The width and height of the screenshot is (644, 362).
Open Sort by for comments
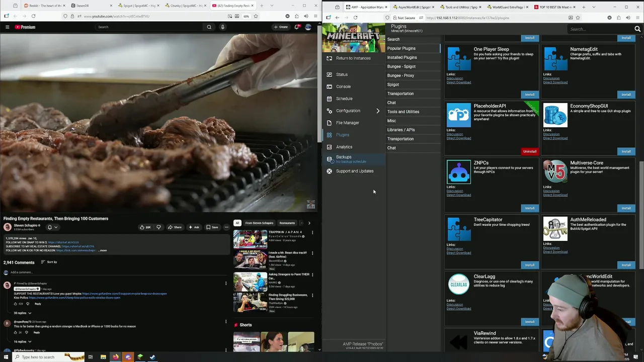point(49,262)
